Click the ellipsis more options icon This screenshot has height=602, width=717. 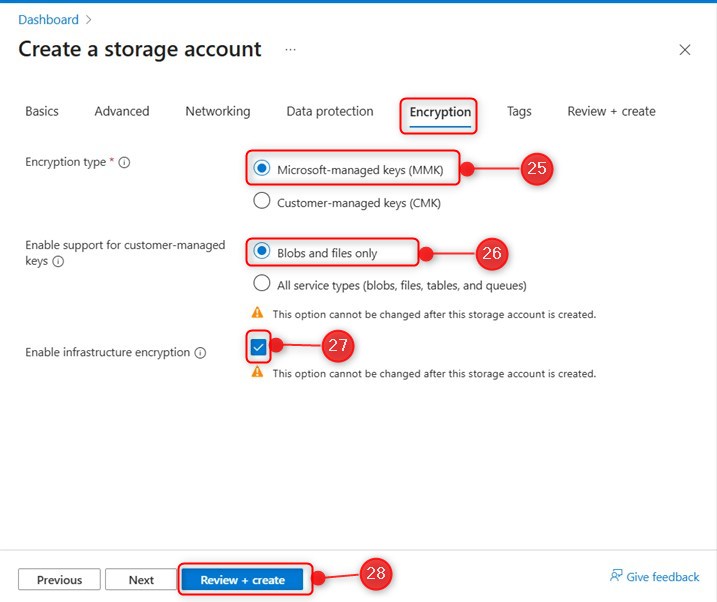(x=290, y=49)
